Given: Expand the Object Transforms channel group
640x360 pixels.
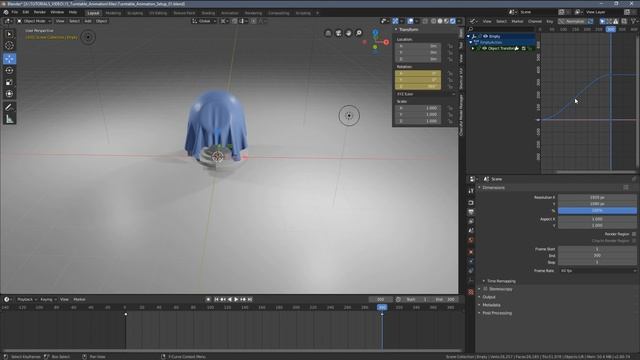Looking at the screenshot, I should 473,49.
